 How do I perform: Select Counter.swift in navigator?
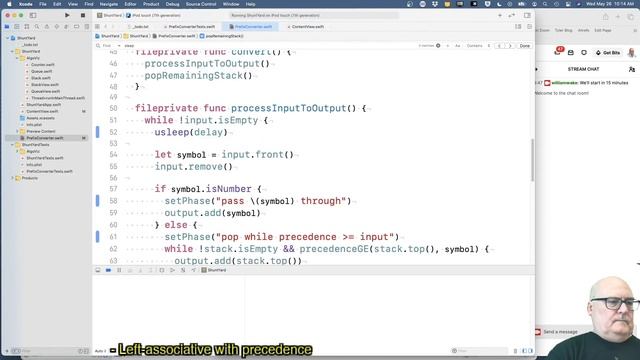(x=42, y=65)
